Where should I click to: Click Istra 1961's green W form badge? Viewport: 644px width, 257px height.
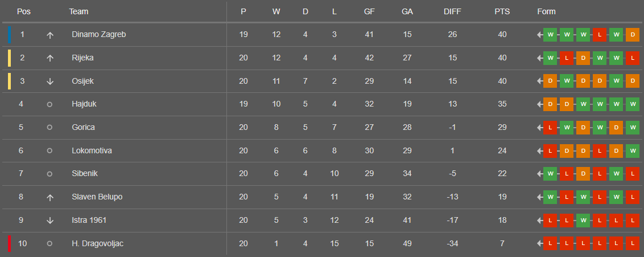(583, 221)
